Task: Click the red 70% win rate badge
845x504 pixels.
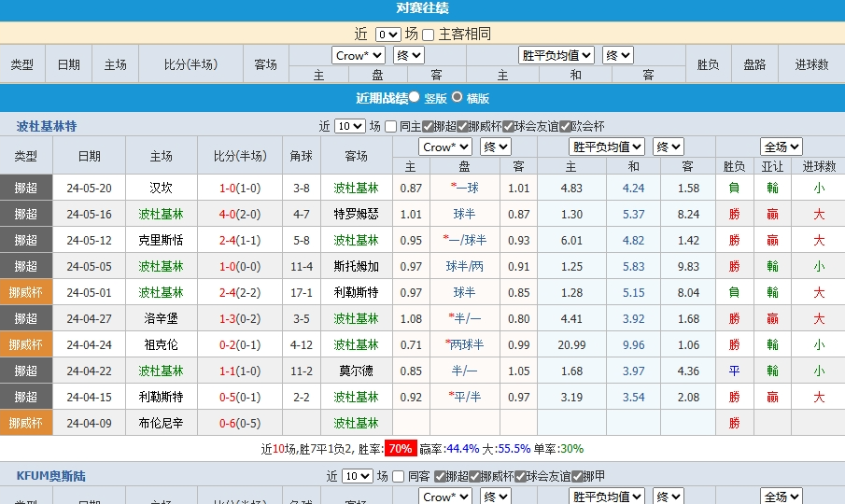Action: [x=401, y=449]
